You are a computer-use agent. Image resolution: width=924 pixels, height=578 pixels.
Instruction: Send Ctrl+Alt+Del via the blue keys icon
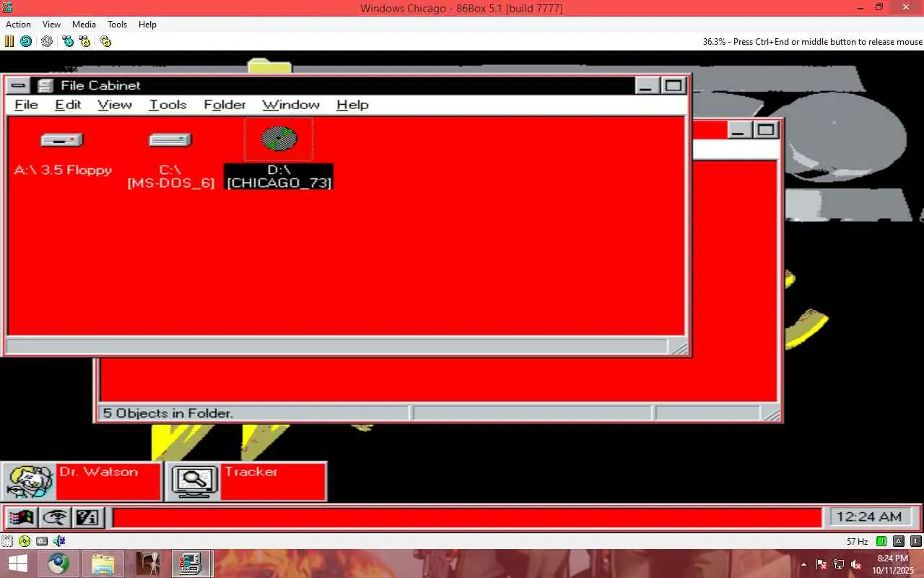click(x=68, y=41)
